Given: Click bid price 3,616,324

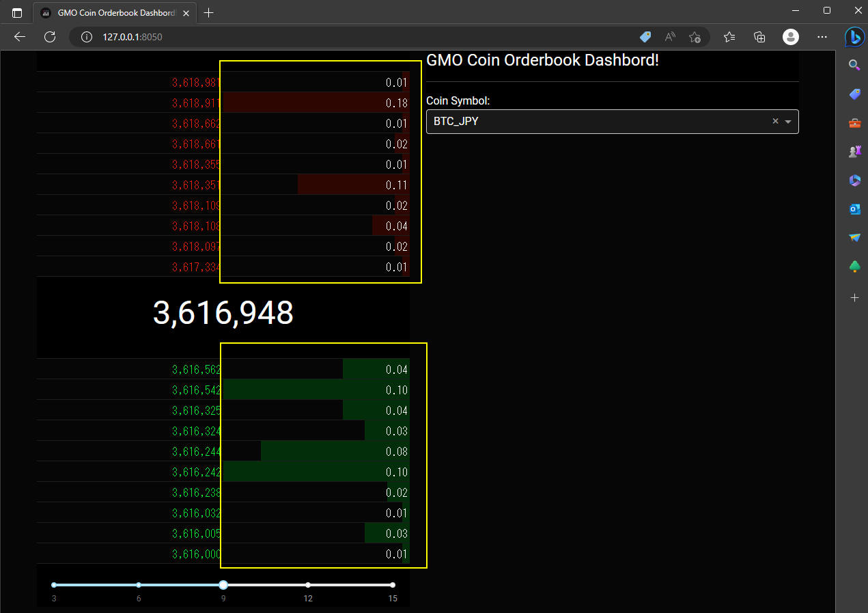Looking at the screenshot, I should click(x=197, y=431).
